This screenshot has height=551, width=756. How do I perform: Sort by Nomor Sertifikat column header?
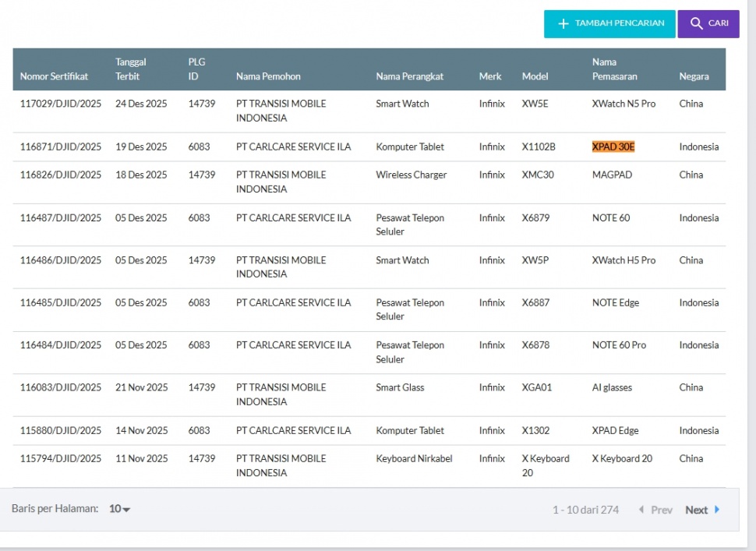[x=54, y=76]
